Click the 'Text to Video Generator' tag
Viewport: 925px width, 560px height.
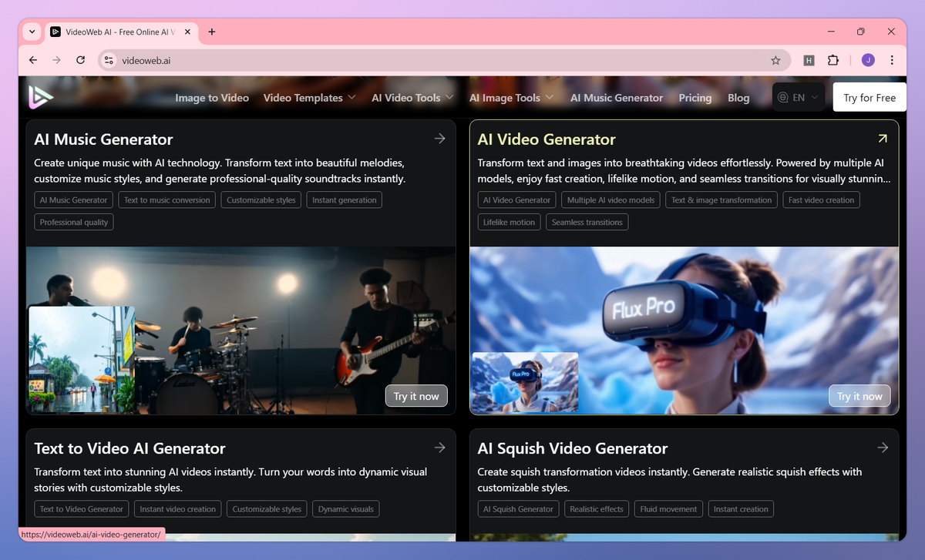point(82,509)
